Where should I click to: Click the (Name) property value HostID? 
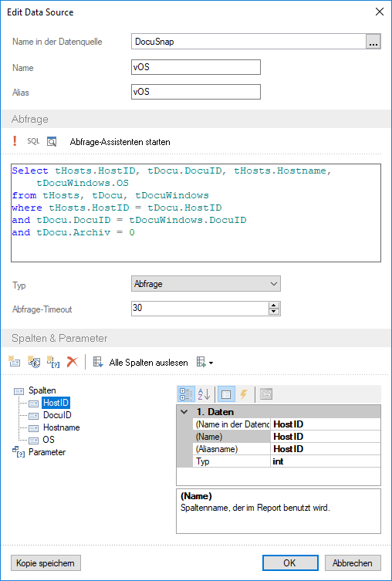pos(326,437)
